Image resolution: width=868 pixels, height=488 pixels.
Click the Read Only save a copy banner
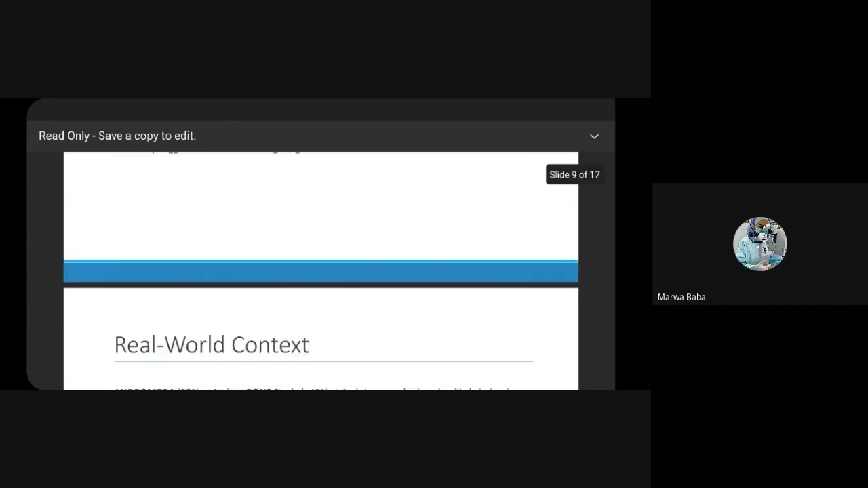[x=321, y=136]
